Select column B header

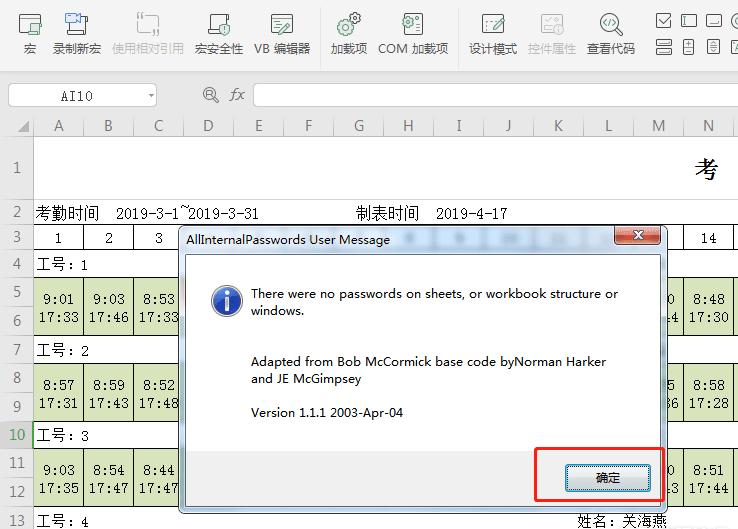pyautogui.click(x=108, y=126)
